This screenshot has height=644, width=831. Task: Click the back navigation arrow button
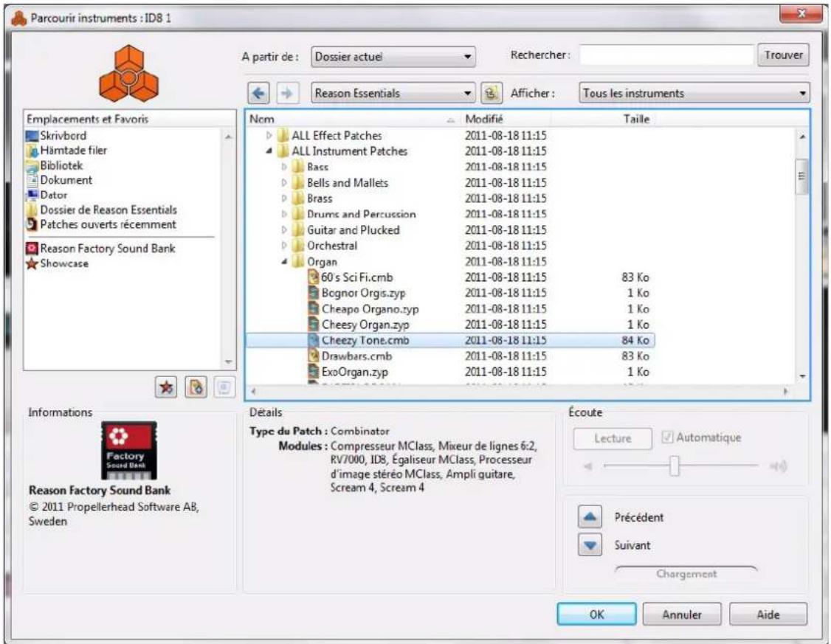pos(256,94)
